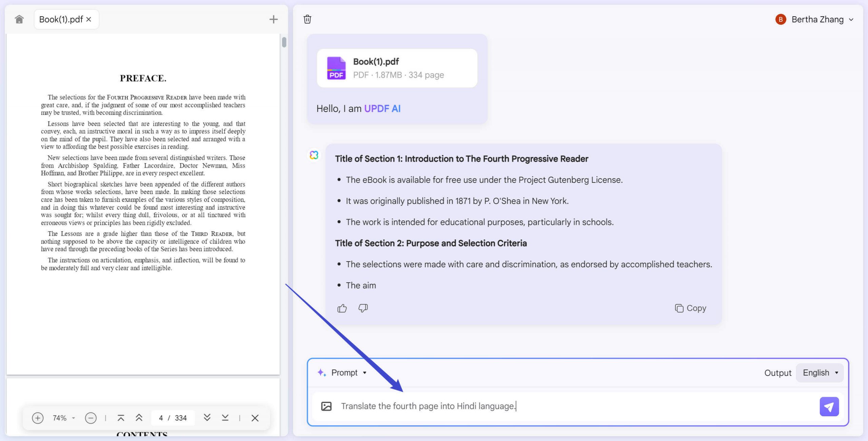Viewport: 868px width, 441px height.
Task: Jump to the first page of the PDF
Action: click(121, 418)
